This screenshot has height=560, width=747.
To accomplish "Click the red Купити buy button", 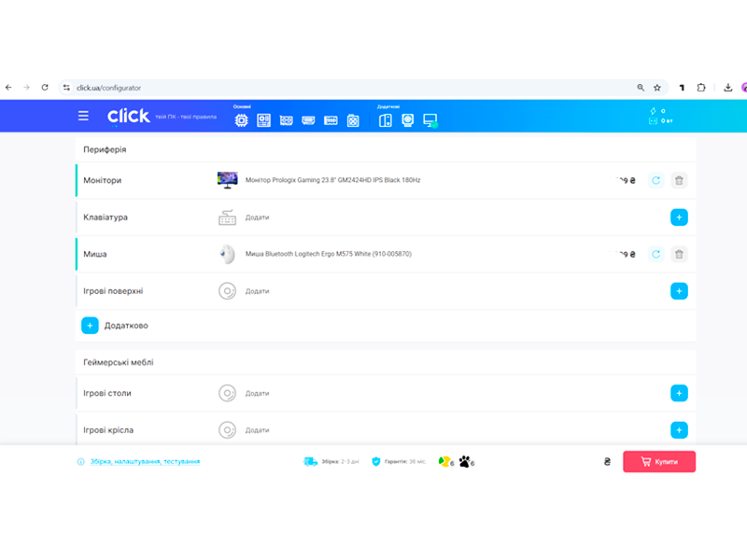I will pos(659,461).
